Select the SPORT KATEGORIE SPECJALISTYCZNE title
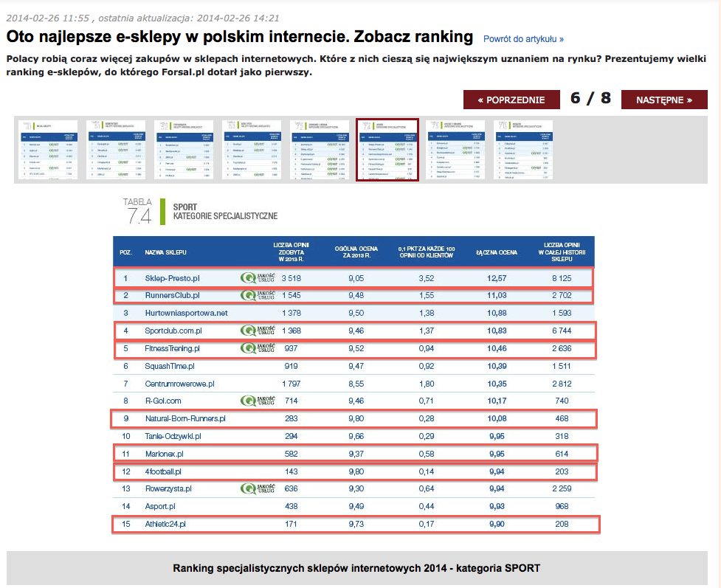The width and height of the screenshot is (721, 588). 225,212
